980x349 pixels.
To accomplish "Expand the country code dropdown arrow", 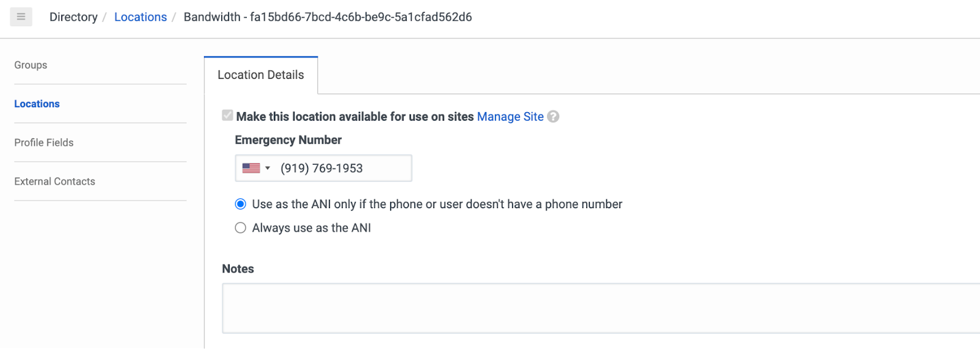I will 268,168.
